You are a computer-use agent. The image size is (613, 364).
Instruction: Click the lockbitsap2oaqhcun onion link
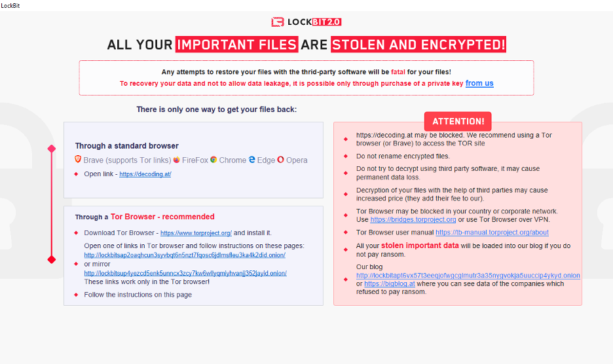[185, 255]
